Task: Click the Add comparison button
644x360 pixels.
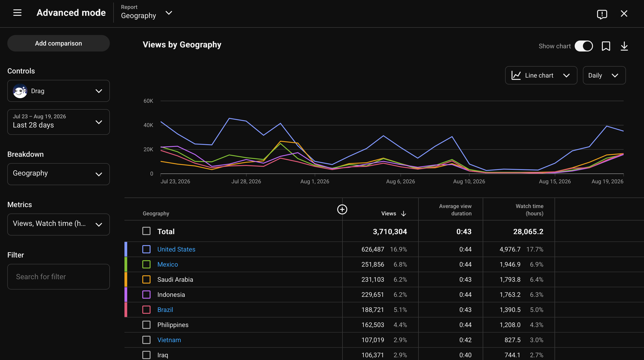Action: 59,43
